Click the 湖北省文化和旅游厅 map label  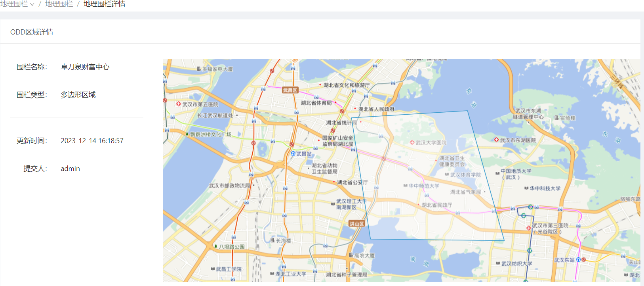(x=347, y=85)
